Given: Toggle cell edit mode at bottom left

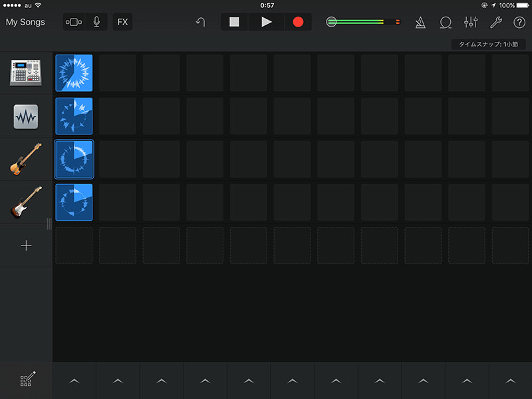Looking at the screenshot, I should (27, 379).
